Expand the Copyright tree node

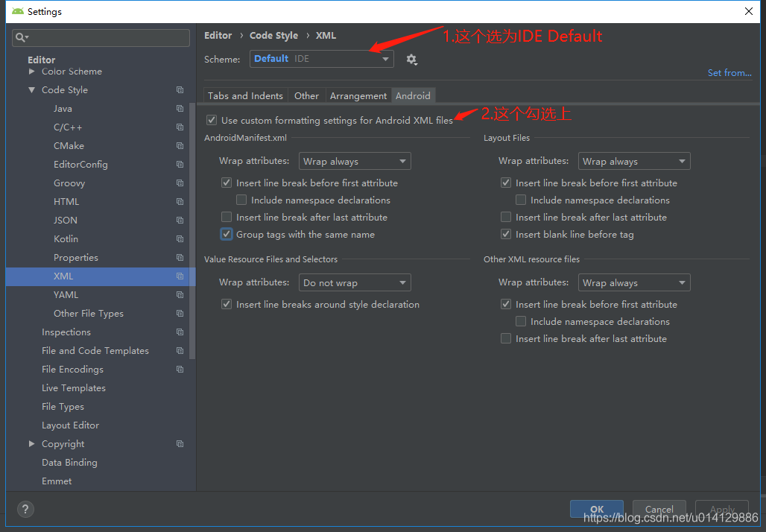pos(32,443)
